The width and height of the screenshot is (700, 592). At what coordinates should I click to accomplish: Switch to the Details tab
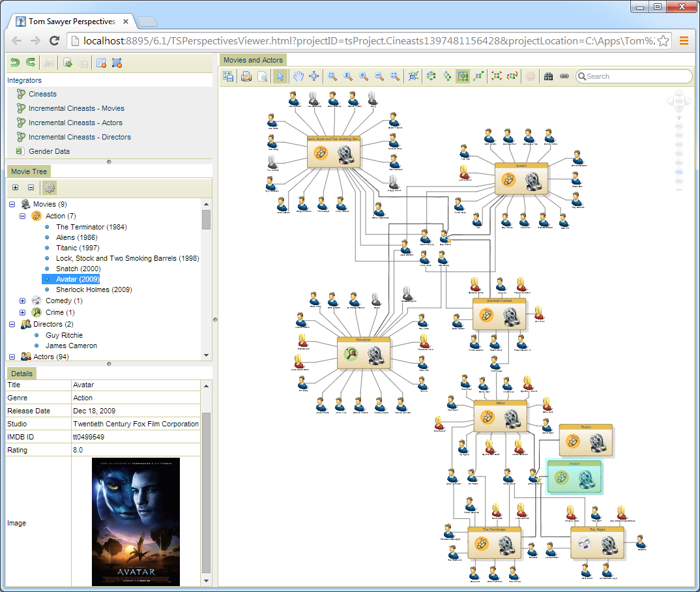pyautogui.click(x=22, y=374)
